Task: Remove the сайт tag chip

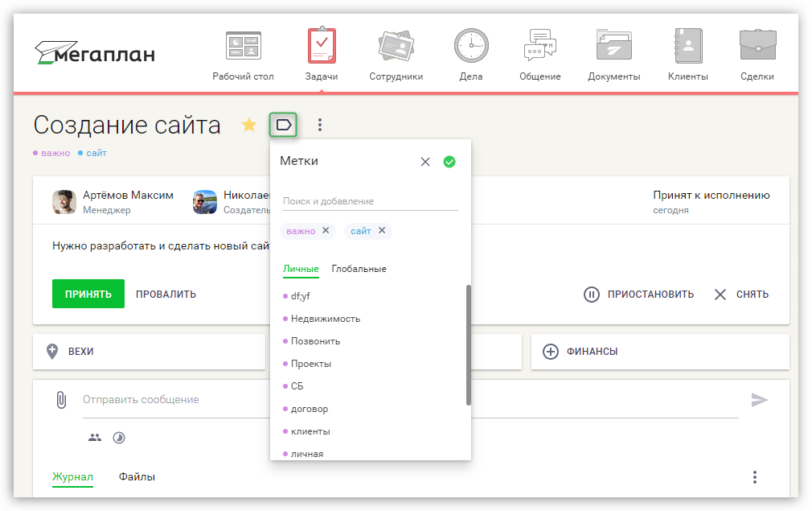Action: pyautogui.click(x=382, y=230)
